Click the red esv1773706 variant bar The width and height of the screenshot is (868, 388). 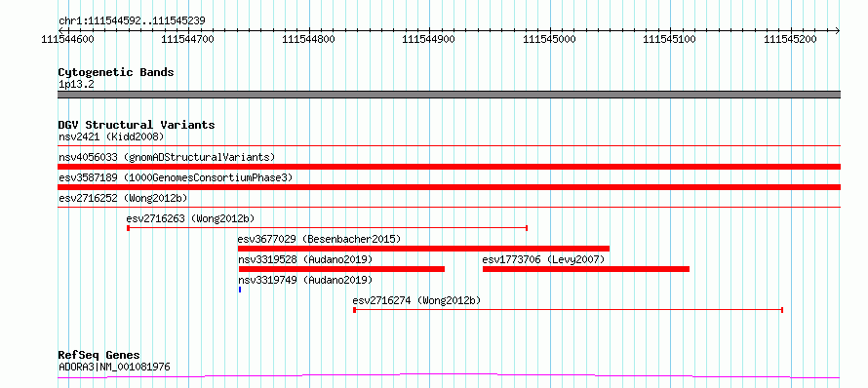point(586,269)
